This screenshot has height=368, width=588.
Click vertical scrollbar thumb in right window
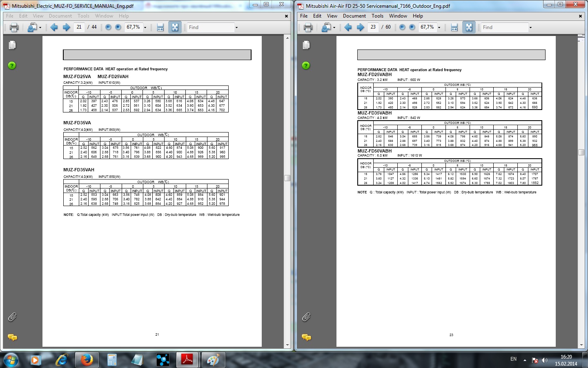click(581, 152)
